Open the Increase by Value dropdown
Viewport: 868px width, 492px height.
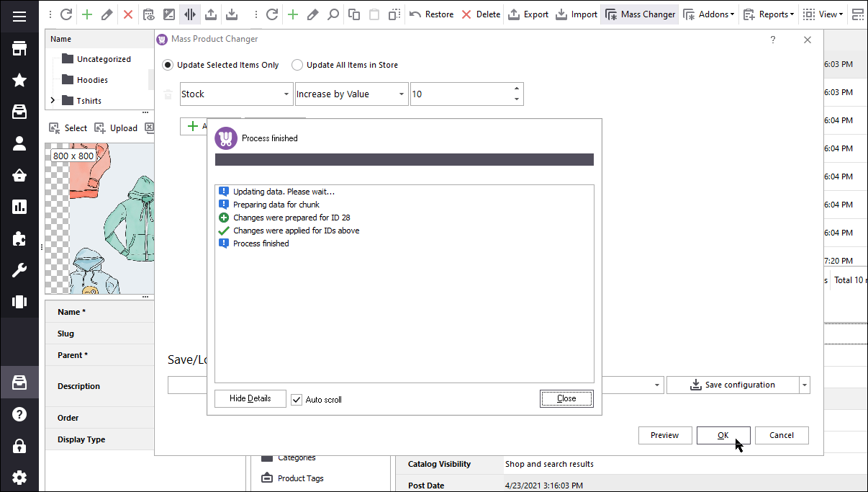[402, 94]
